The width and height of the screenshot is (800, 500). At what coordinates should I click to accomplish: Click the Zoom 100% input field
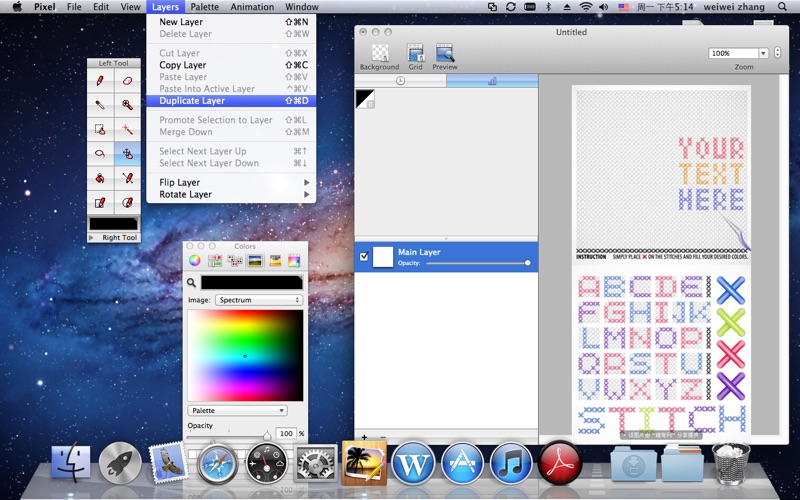pos(733,53)
